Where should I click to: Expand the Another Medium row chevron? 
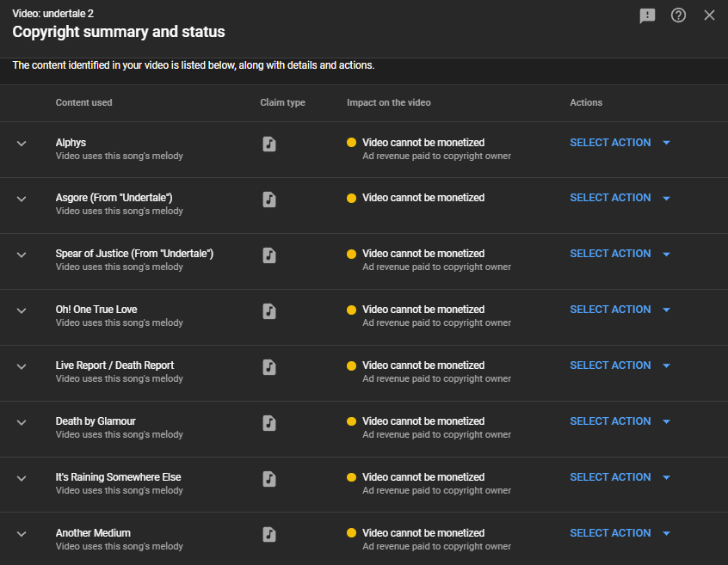pyautogui.click(x=22, y=534)
